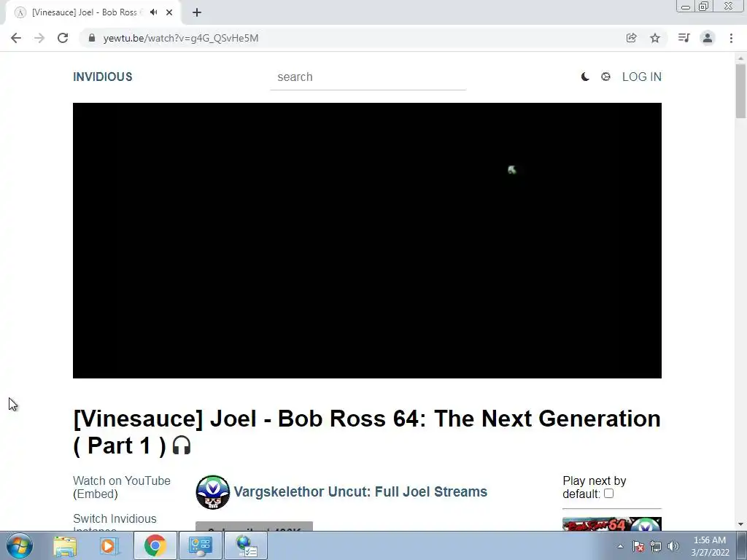The width and height of the screenshot is (747, 560).
Task: Open Windows Explorer from taskbar
Action: pos(65,545)
